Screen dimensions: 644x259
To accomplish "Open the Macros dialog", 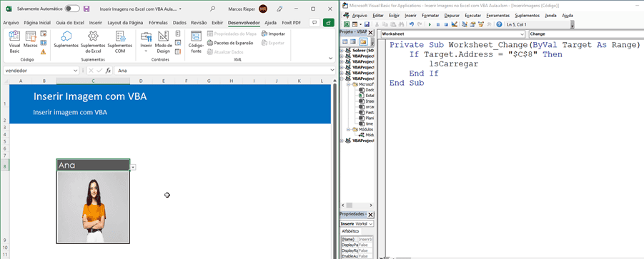I will point(31,40).
